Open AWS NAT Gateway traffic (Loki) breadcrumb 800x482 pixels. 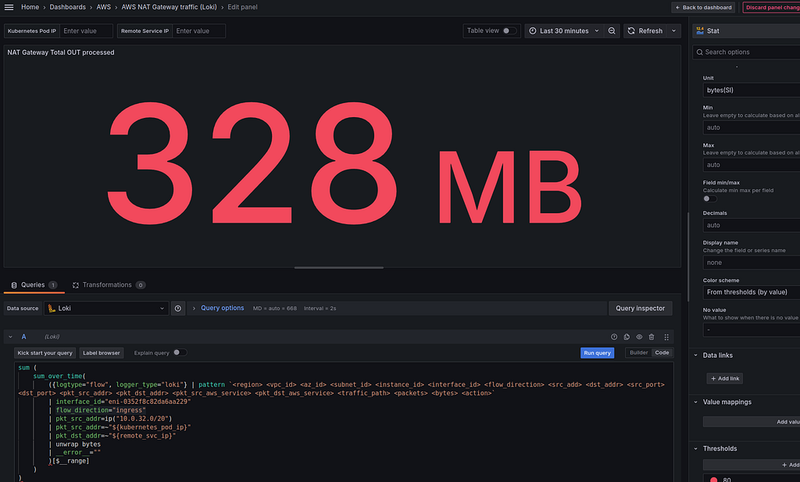(169, 7)
